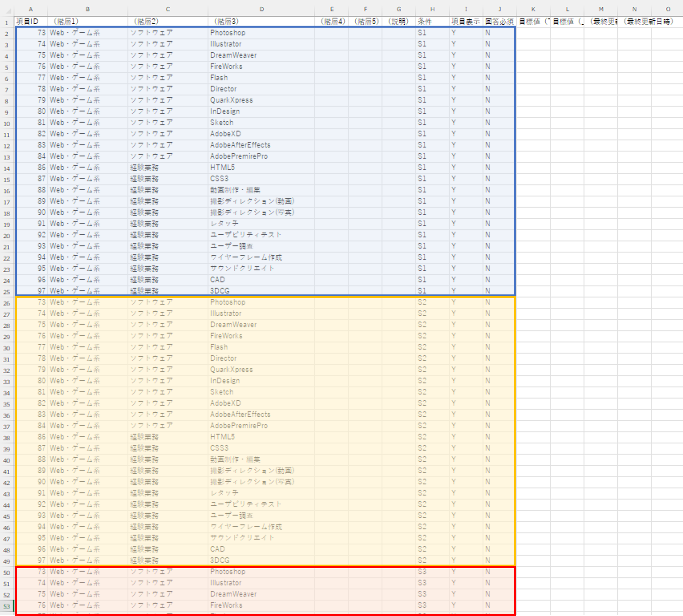Viewport: 683px width, 616px height.
Task: Click the (階層2) header cell
Action: point(168,22)
